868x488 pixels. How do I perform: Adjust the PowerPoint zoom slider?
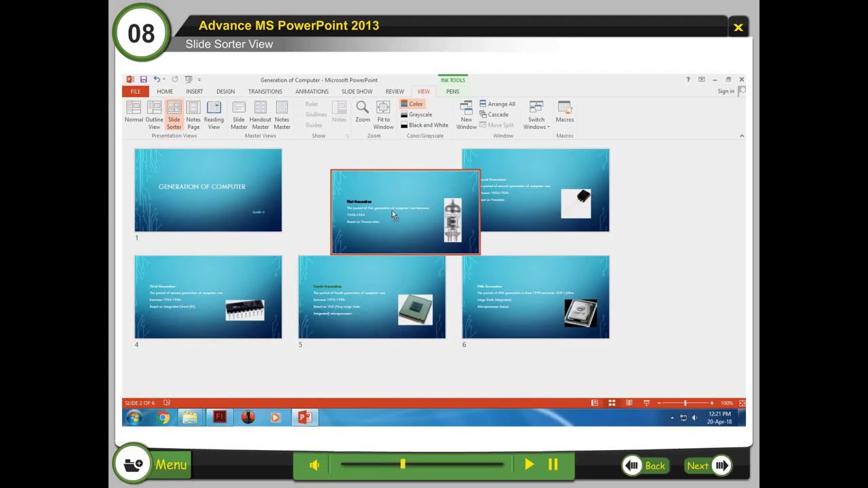685,403
